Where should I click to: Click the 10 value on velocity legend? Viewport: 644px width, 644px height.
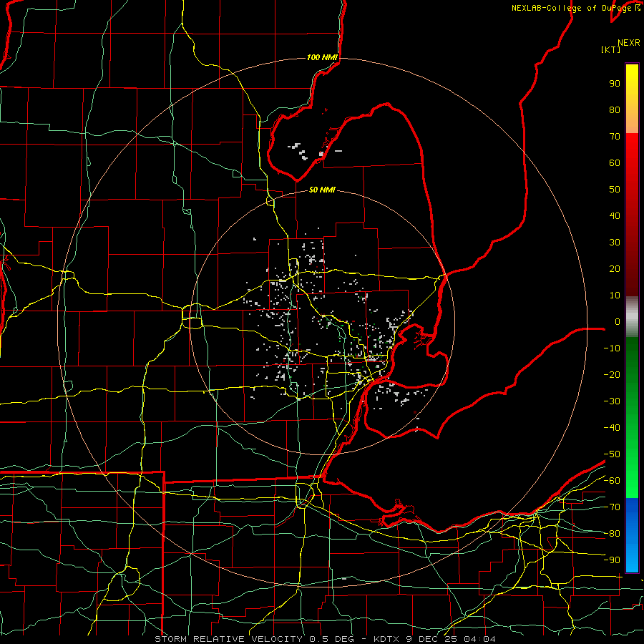615,296
